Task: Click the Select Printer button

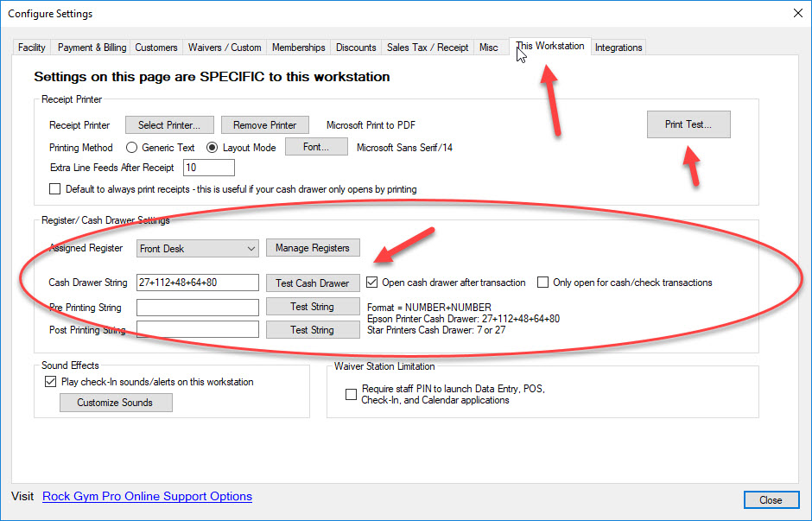Action: pyautogui.click(x=169, y=124)
